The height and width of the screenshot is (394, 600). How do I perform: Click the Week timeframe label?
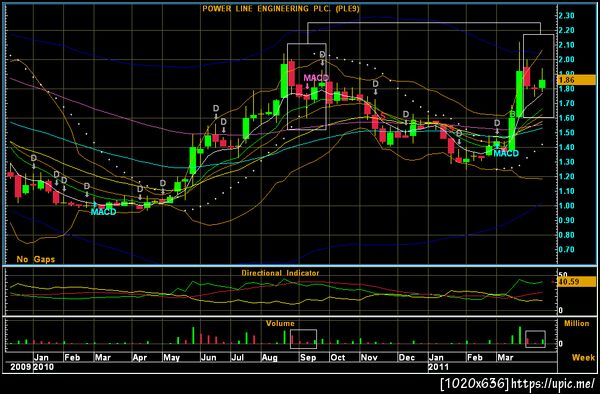[584, 357]
